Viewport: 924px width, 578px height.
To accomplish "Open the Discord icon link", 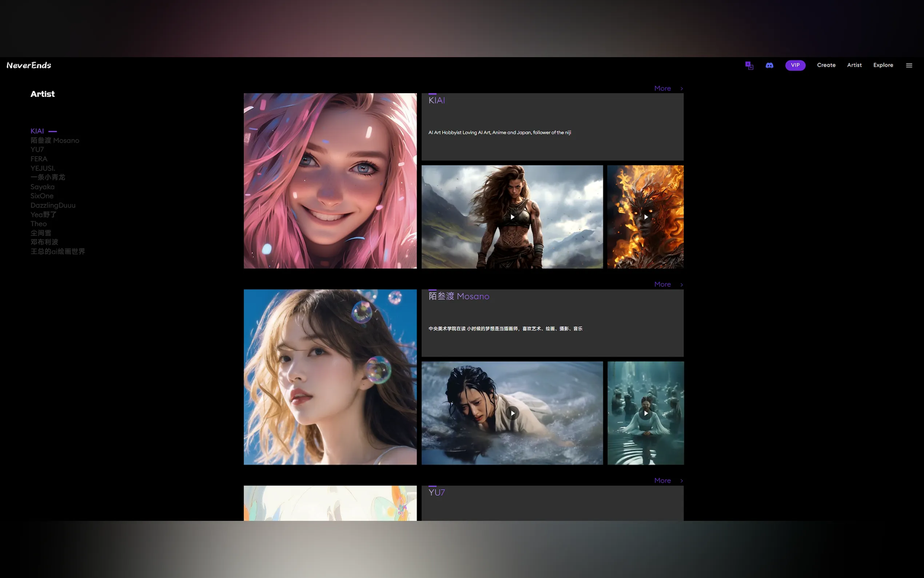I will pyautogui.click(x=769, y=66).
